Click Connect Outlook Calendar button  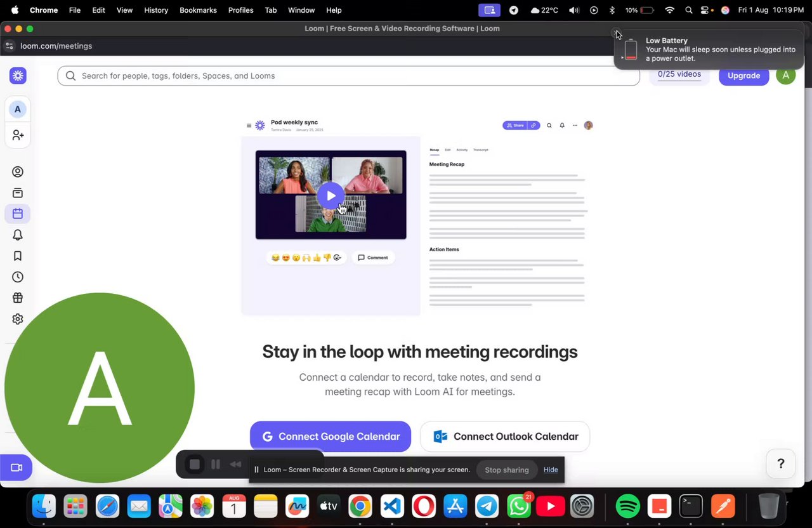[505, 437]
